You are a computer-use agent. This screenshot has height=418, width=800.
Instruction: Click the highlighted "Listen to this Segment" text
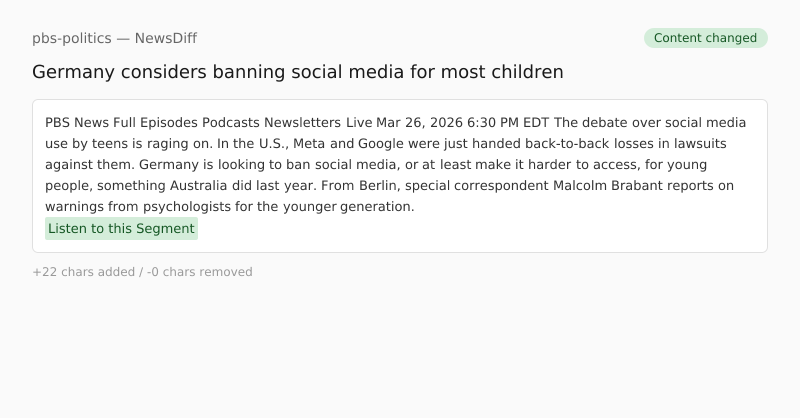pos(121,229)
